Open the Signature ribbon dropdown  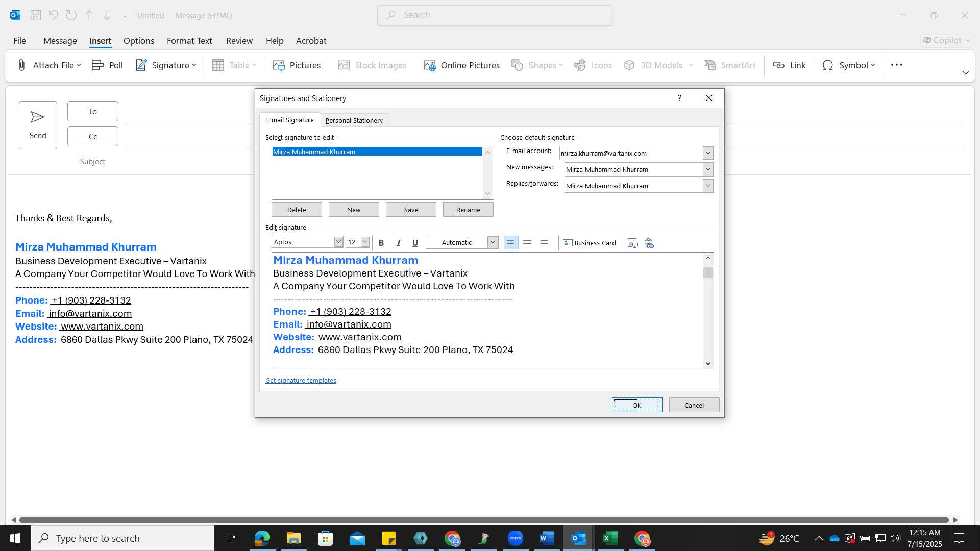pos(166,65)
